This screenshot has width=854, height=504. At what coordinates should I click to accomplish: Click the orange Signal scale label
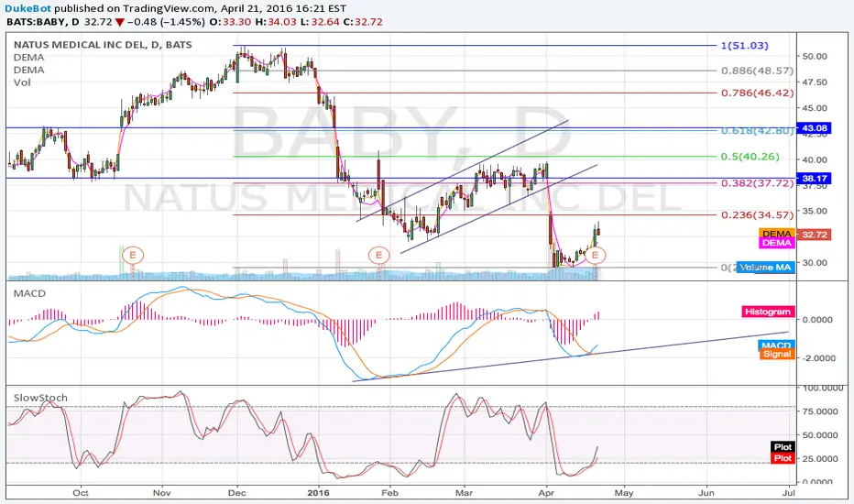(x=776, y=354)
